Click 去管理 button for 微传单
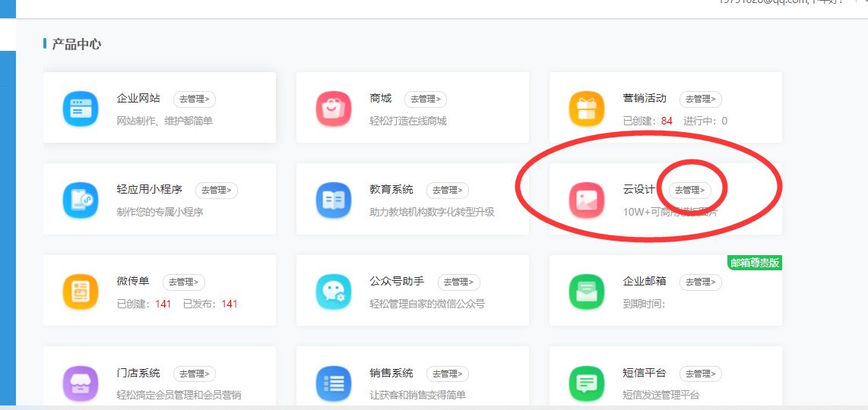868x410 pixels. coord(184,282)
